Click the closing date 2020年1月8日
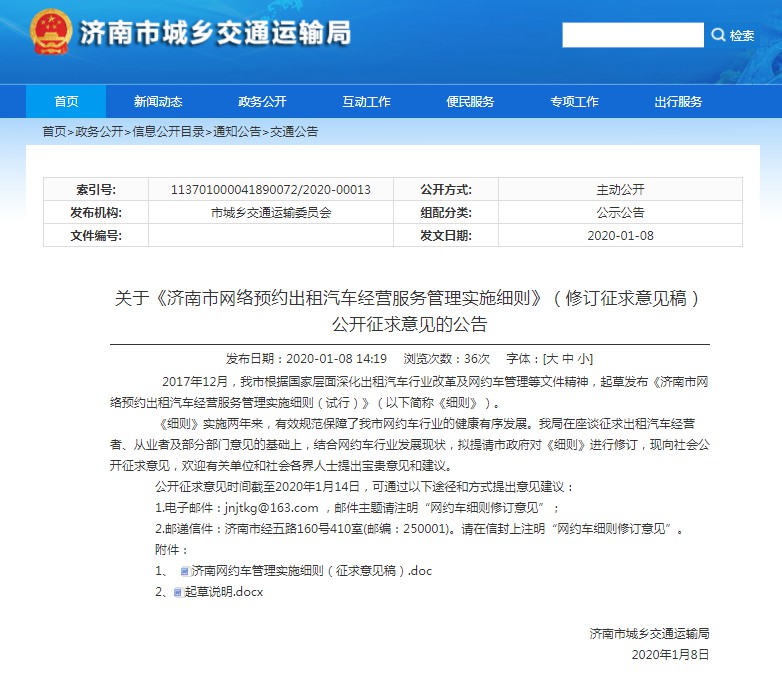This screenshot has height=675, width=782. (670, 655)
